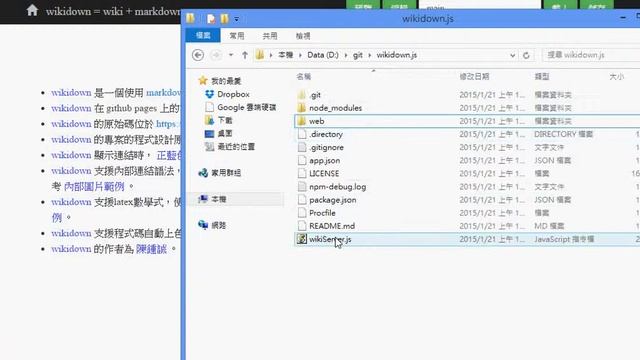Open the quick access toolbar customize arrow
640x360 pixels.
(237, 19)
